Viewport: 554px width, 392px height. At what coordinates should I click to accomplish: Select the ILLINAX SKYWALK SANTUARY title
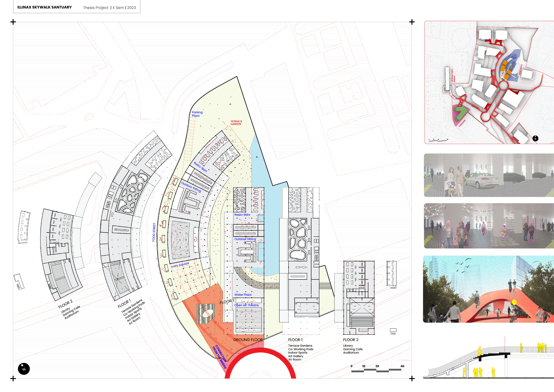[44, 7]
